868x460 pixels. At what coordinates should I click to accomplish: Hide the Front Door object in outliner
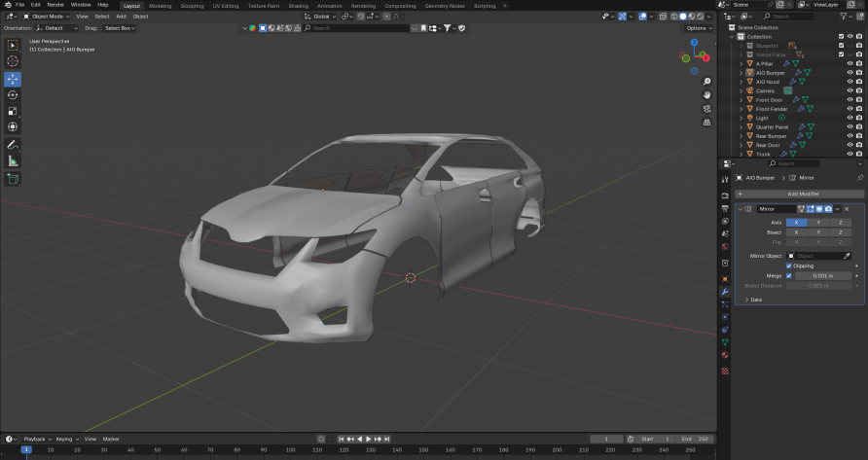[850, 100]
